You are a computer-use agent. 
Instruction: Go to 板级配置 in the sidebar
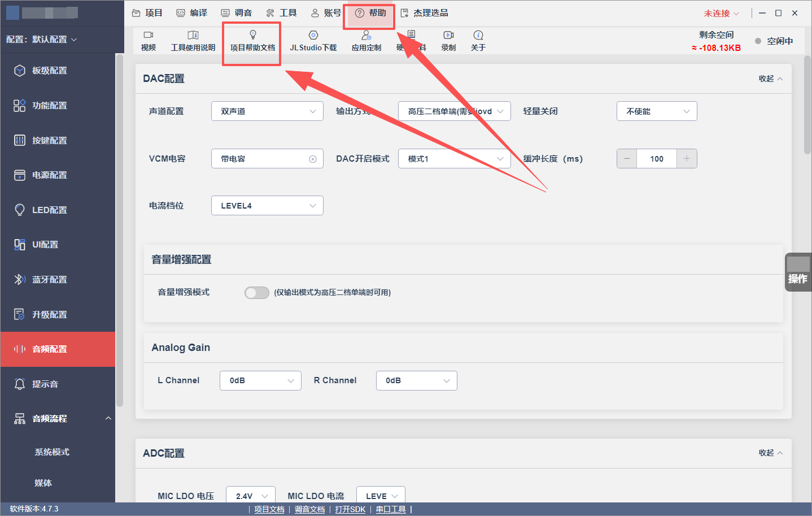coord(58,71)
